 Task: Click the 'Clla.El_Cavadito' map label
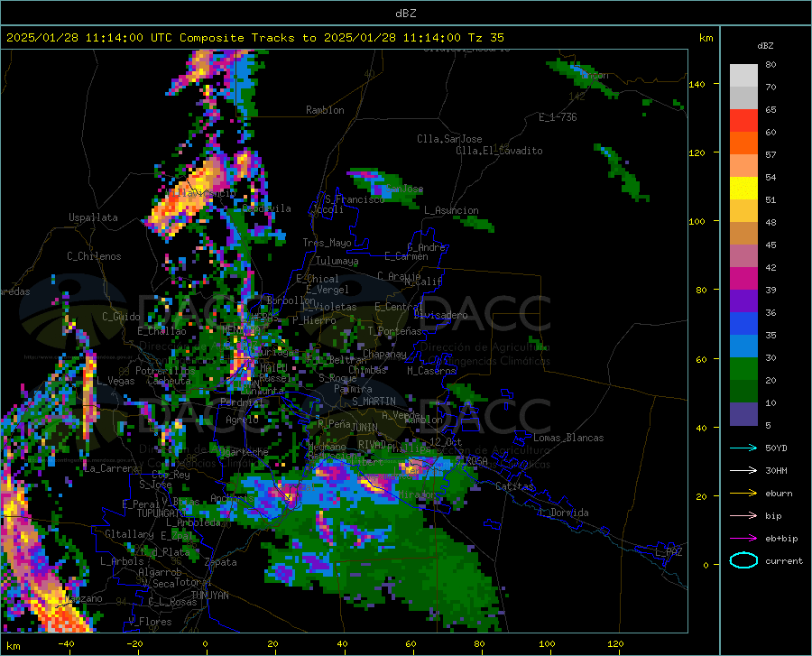[x=499, y=151]
